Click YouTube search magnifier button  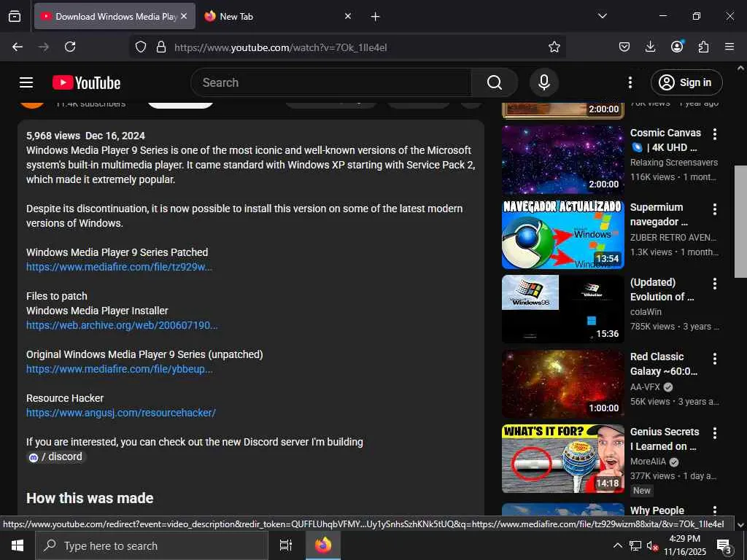pos(495,82)
